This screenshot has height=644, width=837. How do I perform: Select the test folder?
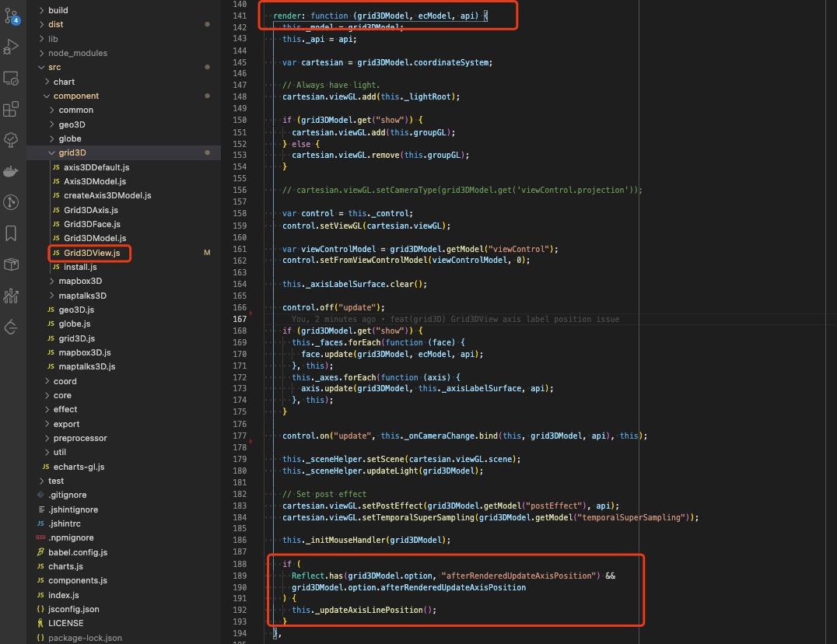pyautogui.click(x=124, y=481)
